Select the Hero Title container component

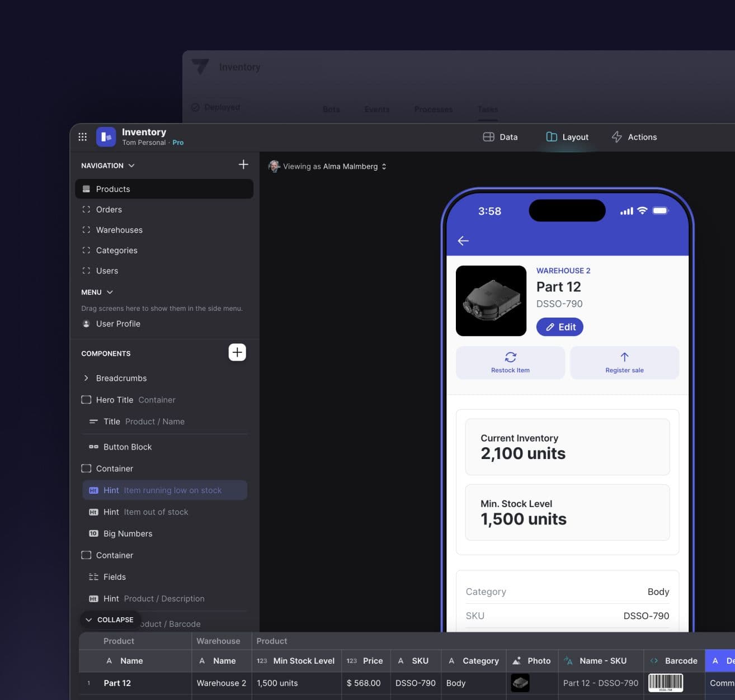(164, 400)
